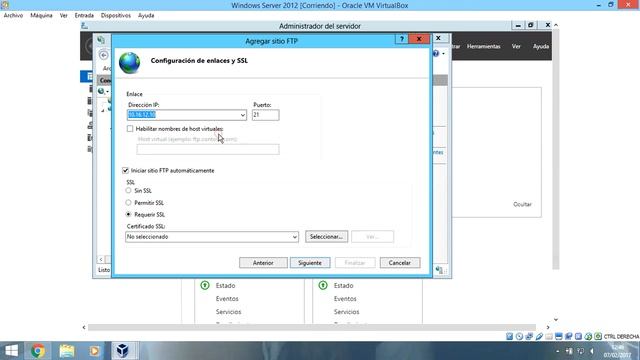
Task: Open the Certificado SSL dropdown
Action: (294, 237)
